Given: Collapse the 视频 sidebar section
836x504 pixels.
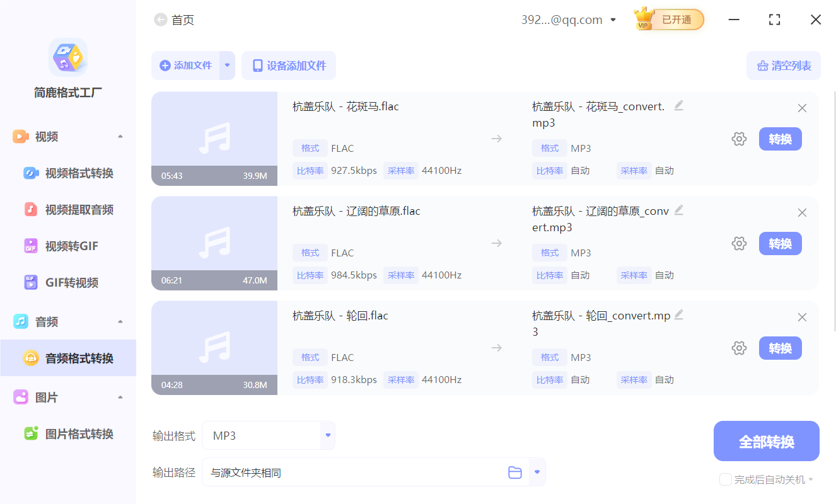Looking at the screenshot, I should click(120, 136).
